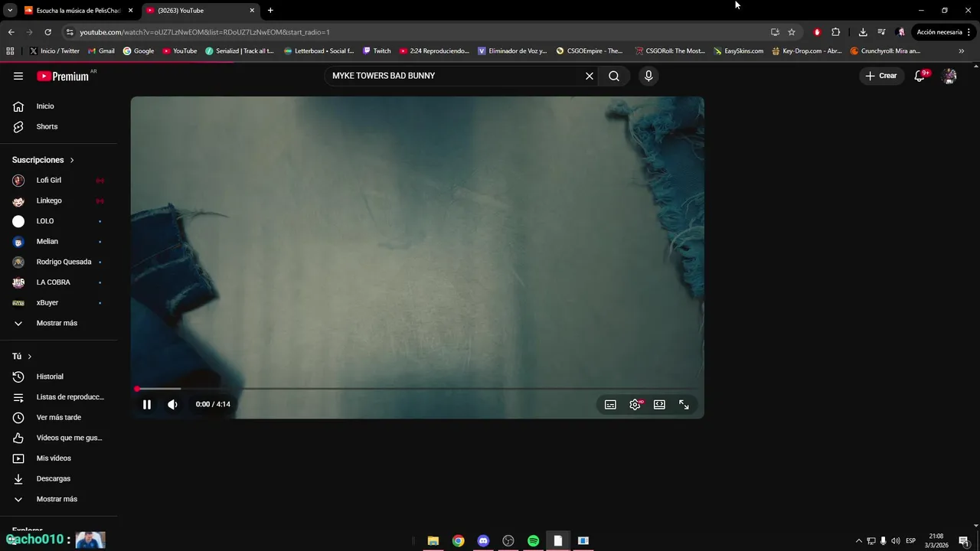The image size is (980, 551).
Task: Seek in video progress bar
Action: (x=417, y=389)
